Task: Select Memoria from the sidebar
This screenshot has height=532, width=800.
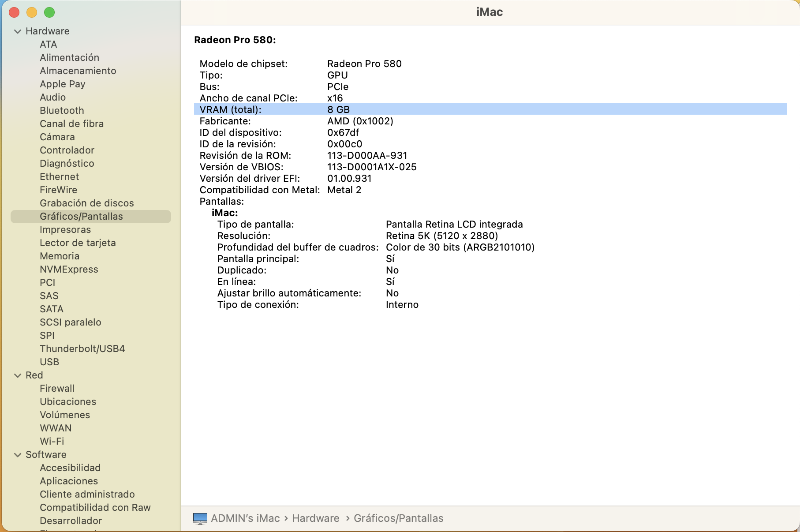Action: click(60, 256)
